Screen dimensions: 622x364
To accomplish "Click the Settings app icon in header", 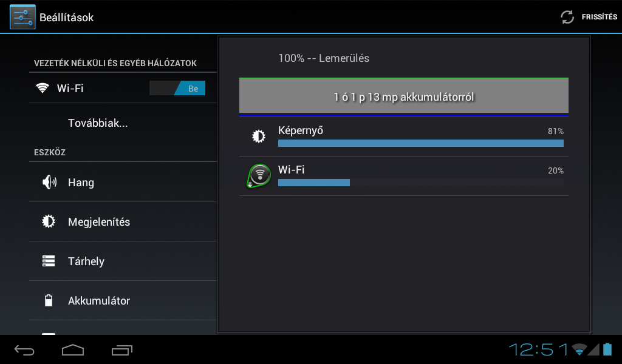I will click(x=22, y=17).
